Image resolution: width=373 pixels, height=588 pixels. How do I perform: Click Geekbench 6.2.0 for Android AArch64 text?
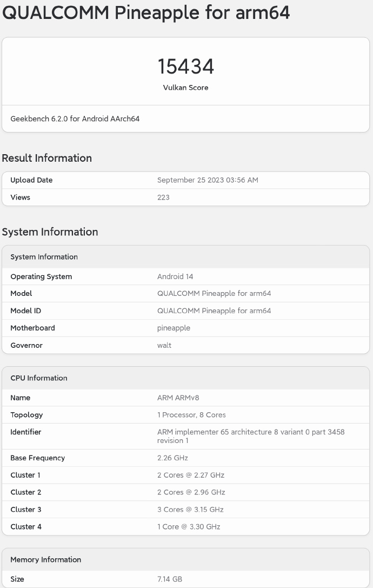[75, 118]
